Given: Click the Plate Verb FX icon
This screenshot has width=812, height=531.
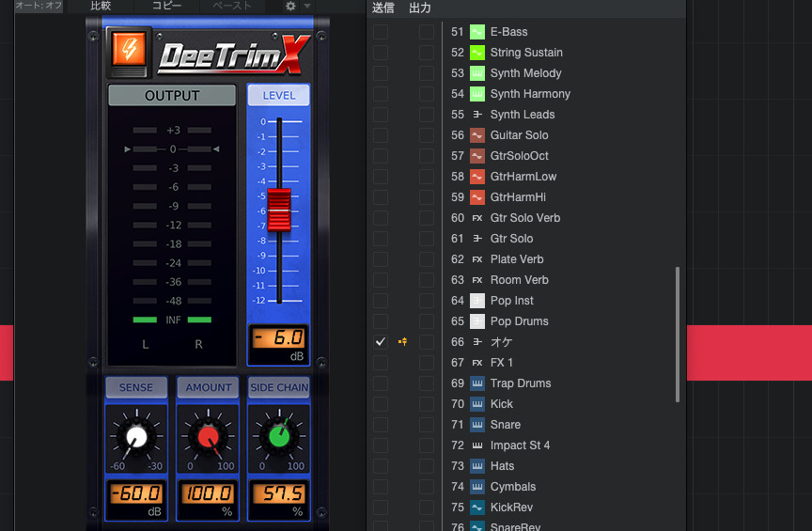Looking at the screenshot, I should coord(476,259).
